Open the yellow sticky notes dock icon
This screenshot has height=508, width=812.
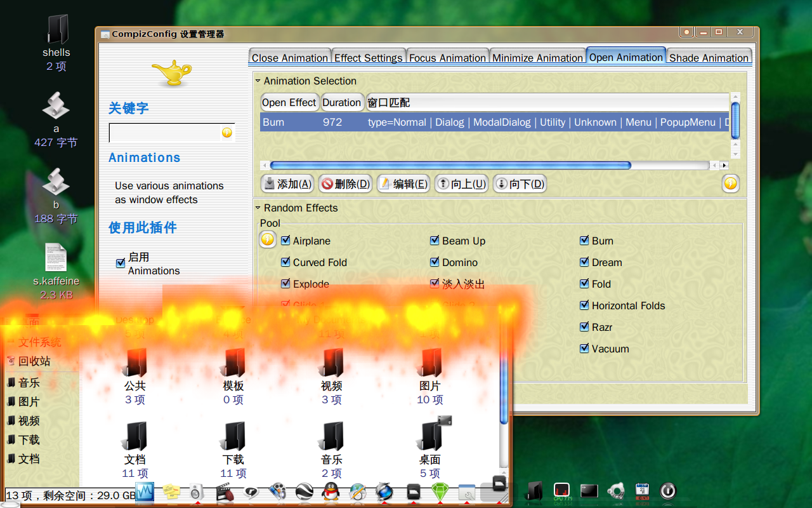171,492
